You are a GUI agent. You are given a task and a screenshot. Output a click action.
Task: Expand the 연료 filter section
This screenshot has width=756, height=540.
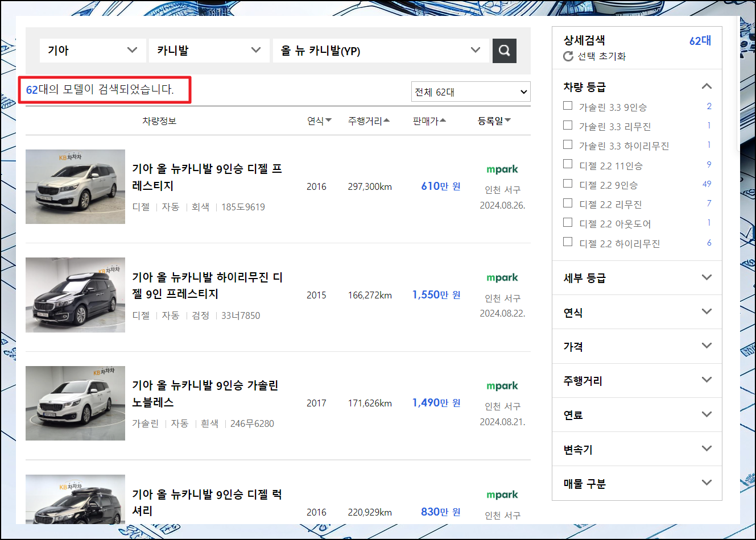point(707,414)
